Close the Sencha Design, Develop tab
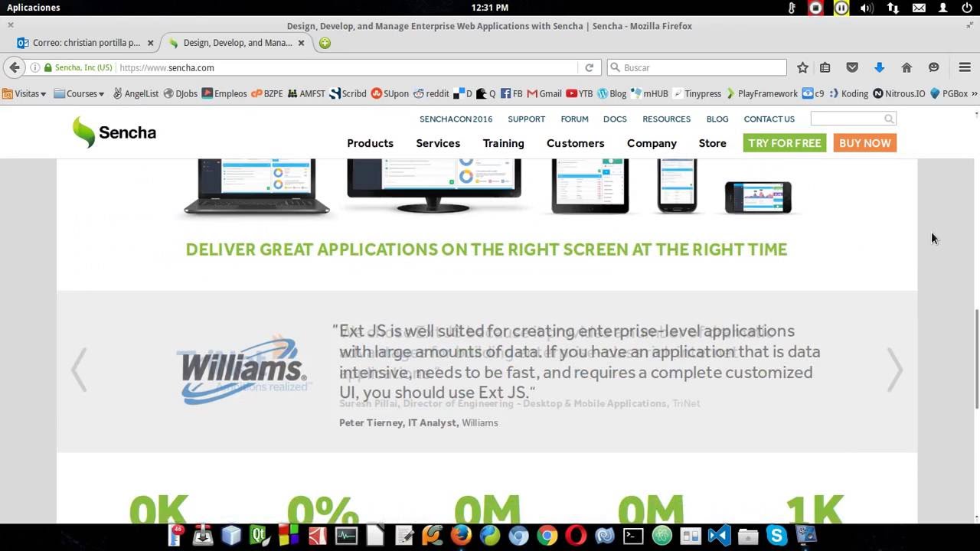This screenshot has height=551, width=980. coord(302,43)
